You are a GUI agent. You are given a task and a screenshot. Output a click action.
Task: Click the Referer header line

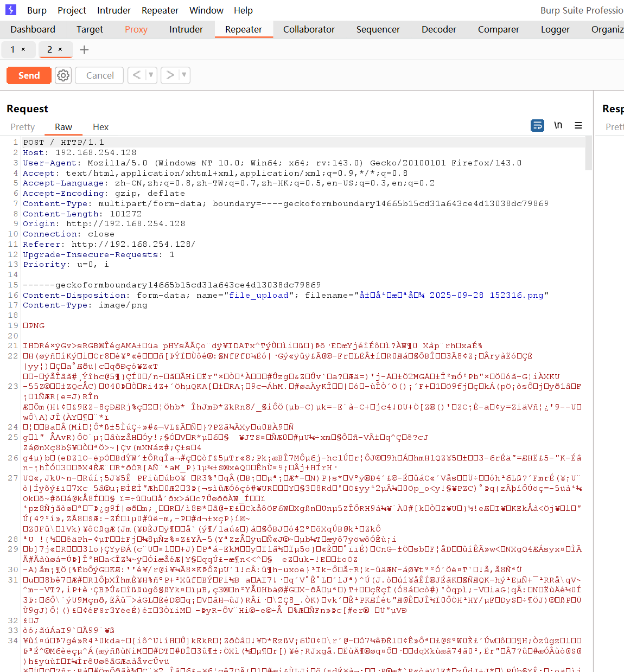109,244
